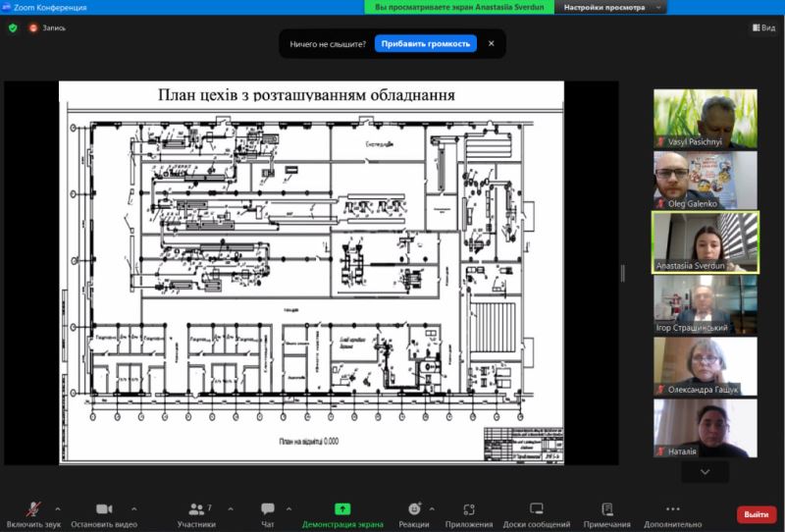785x532 pixels.
Task: Click the green Демонстрация экрана icon
Action: click(342, 509)
